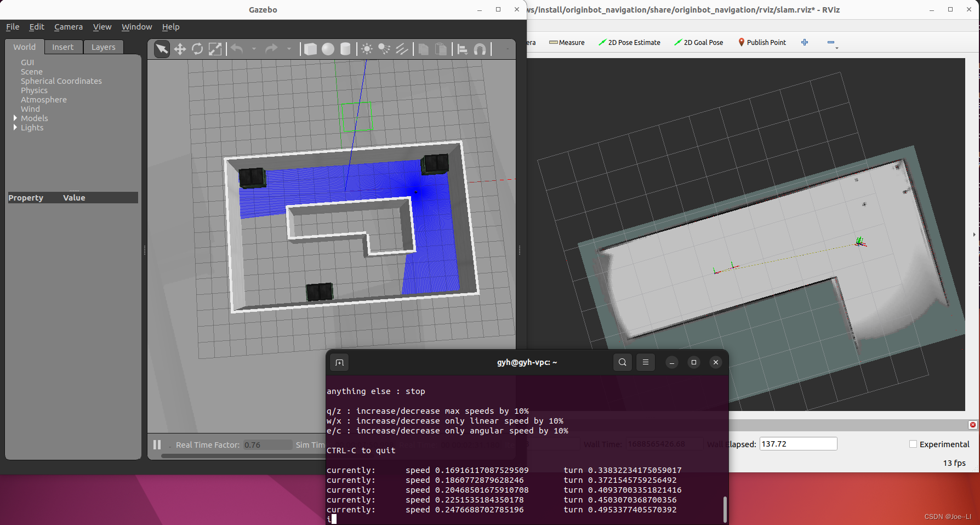Insert a cylinder shape
The height and width of the screenshot is (525, 980).
[x=345, y=49]
